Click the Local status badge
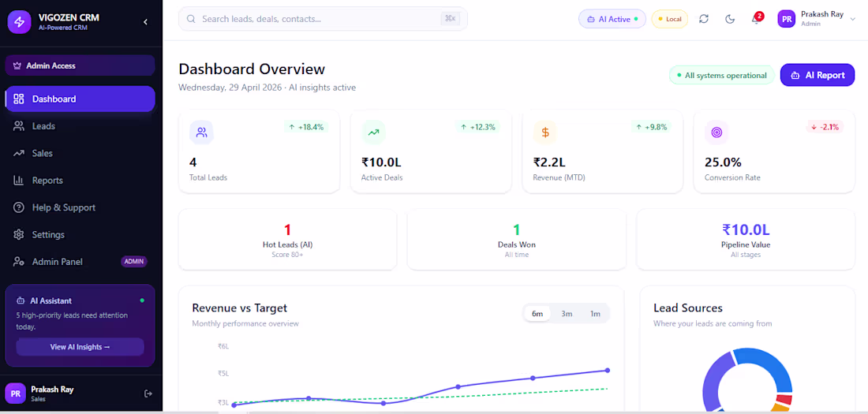Screen dimensions: 868x414 [x=669, y=19]
